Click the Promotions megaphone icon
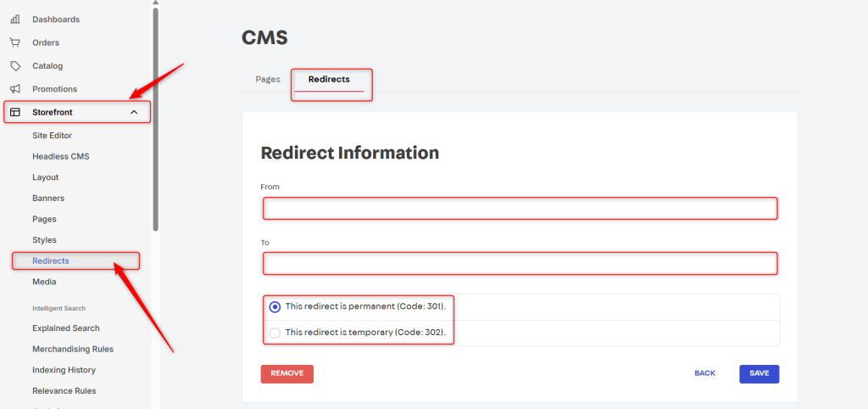This screenshot has width=868, height=409. 15,89
